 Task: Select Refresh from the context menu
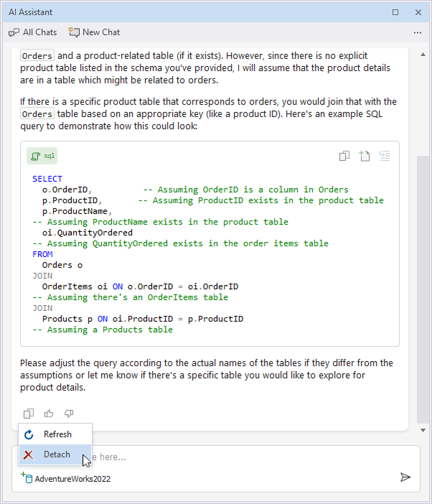57,434
